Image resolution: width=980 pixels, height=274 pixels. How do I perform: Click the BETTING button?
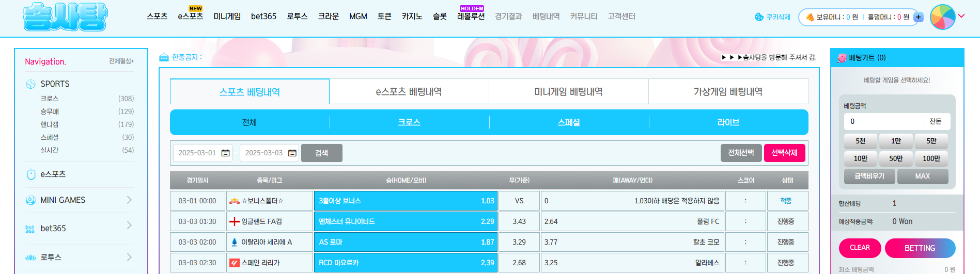(x=920, y=248)
